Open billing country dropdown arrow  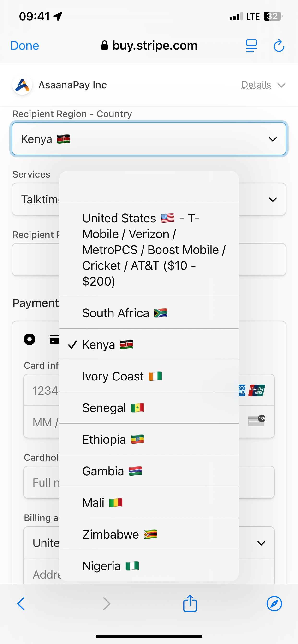[261, 543]
